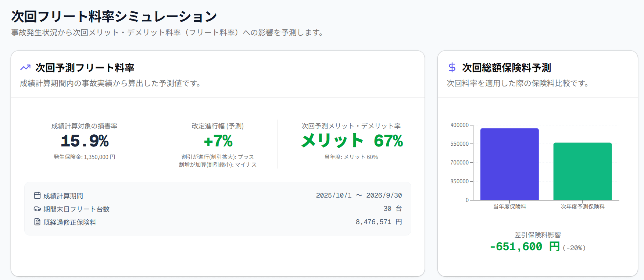Click the description 次回料率を適用した際の保険料比較です。

click(518, 84)
